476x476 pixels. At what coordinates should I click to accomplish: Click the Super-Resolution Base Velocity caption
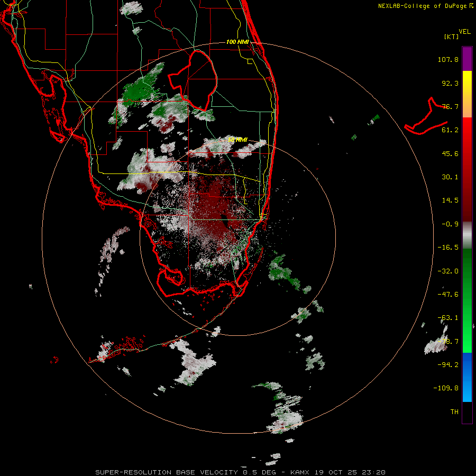pyautogui.click(x=241, y=472)
